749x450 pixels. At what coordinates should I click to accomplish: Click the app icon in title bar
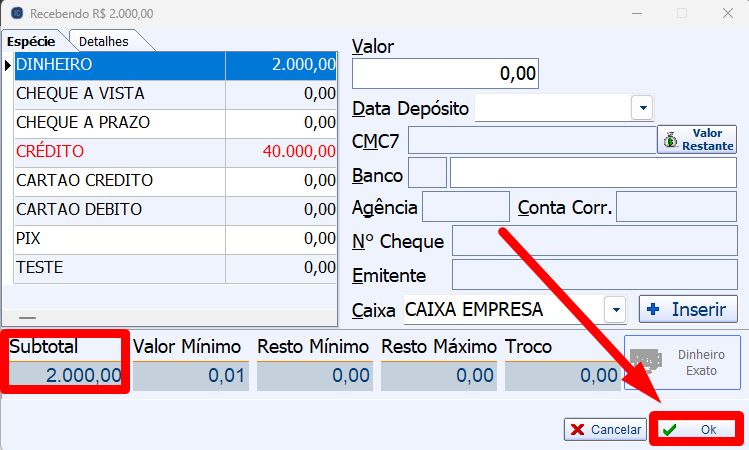(x=16, y=14)
